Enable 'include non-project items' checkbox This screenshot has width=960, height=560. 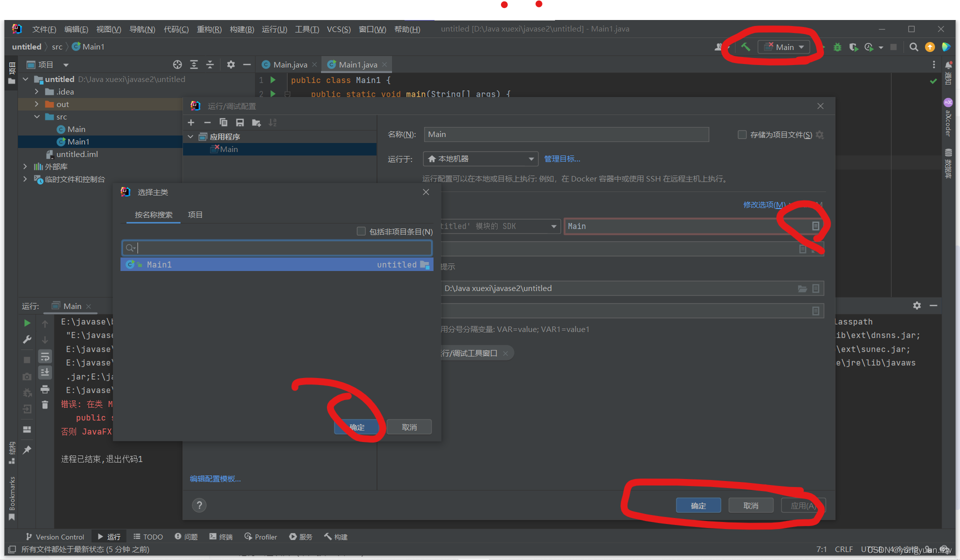click(x=361, y=231)
